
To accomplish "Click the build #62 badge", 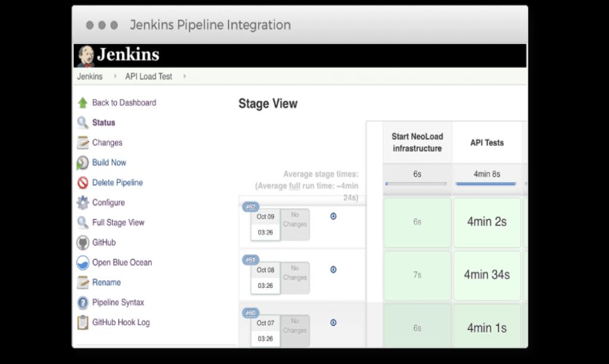I will tap(250, 207).
